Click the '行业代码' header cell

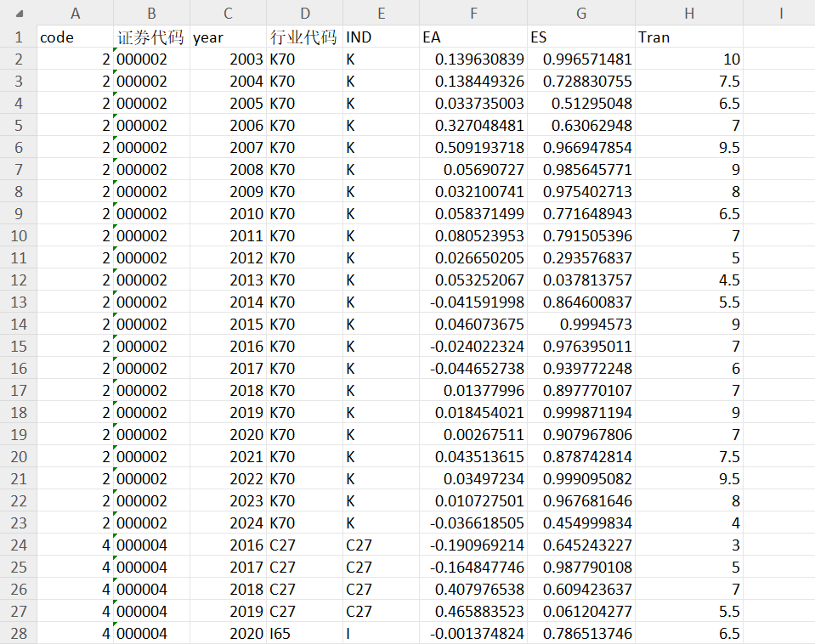(x=304, y=37)
